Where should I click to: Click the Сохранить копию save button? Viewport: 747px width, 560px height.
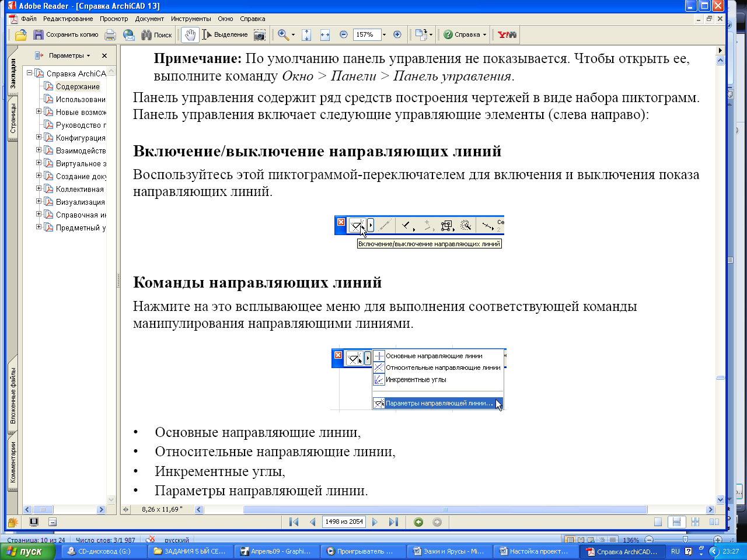(66, 35)
